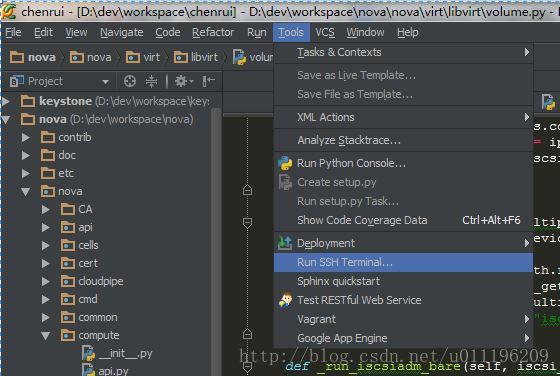Open the Code menu
560x376 pixels.
pyautogui.click(x=168, y=32)
